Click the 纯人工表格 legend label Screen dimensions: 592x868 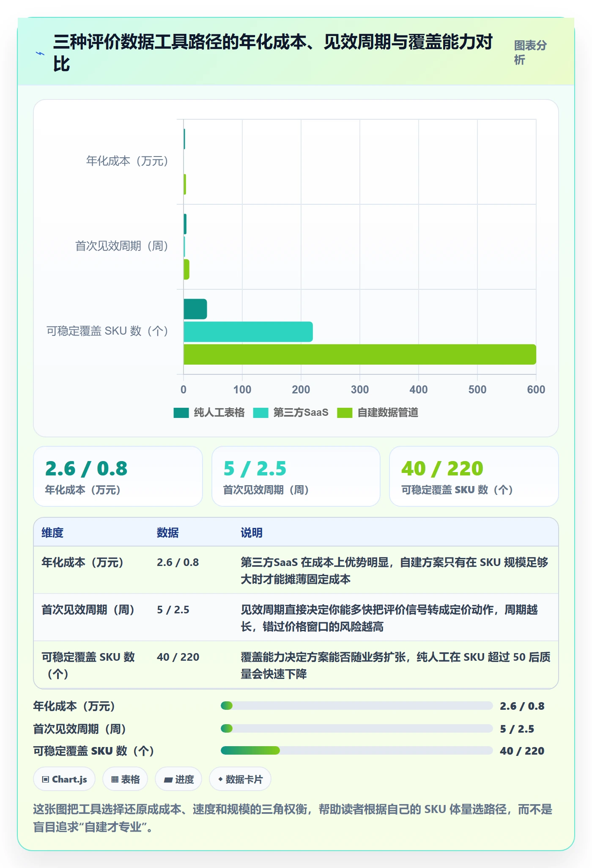[x=219, y=412]
